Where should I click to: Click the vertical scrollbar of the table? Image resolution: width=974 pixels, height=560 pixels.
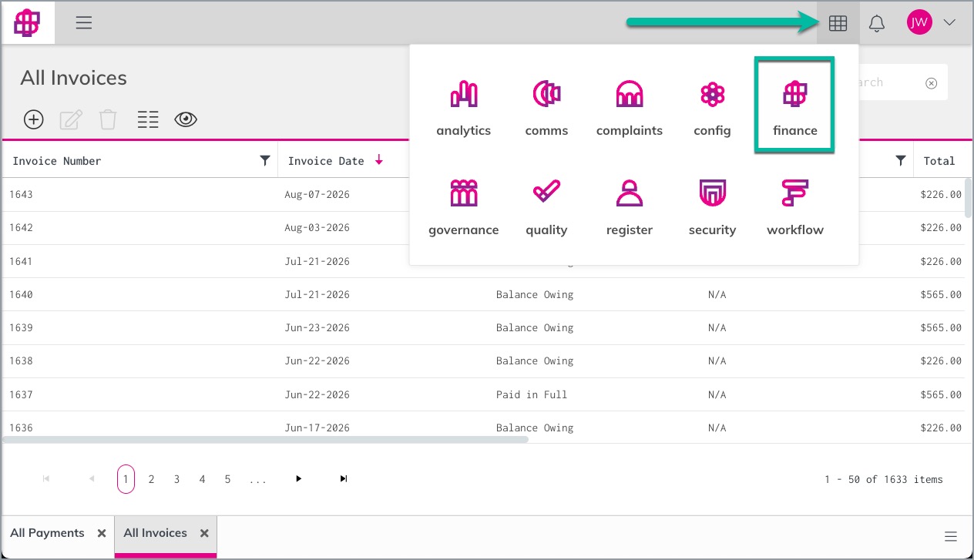pyautogui.click(x=968, y=199)
